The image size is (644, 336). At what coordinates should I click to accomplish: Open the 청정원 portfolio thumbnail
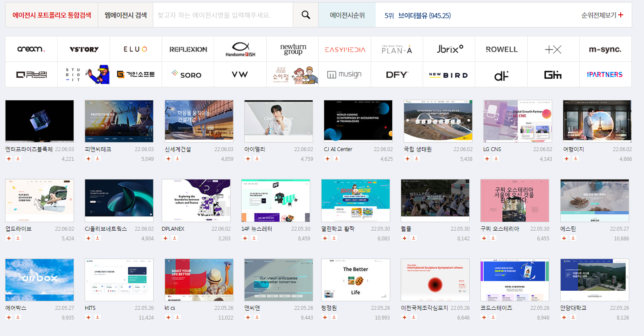[x=355, y=280]
